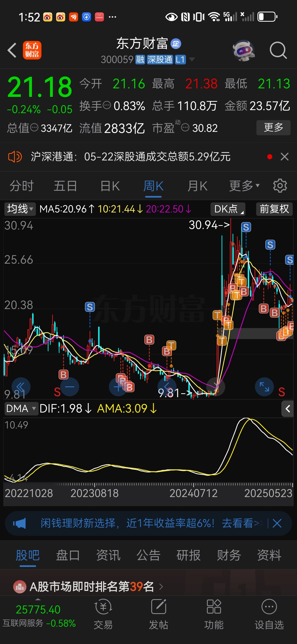The height and width of the screenshot is (644, 297).
Task: Tap the 20250523 date label
Action: [x=268, y=493]
